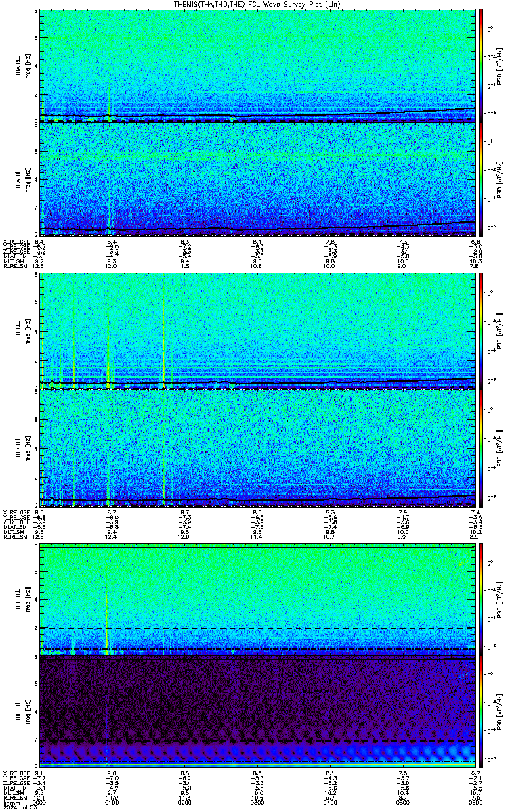Click the THD B-perpendicular PSD color bar
The width and height of the screenshot is (508, 812).
[x=482, y=331]
